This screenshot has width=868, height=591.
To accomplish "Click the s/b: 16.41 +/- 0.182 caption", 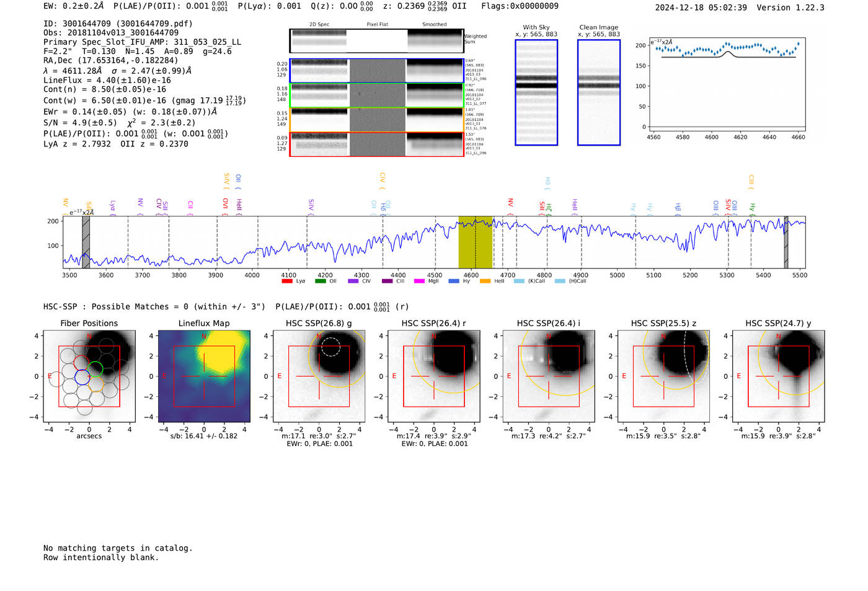I will tap(204, 436).
